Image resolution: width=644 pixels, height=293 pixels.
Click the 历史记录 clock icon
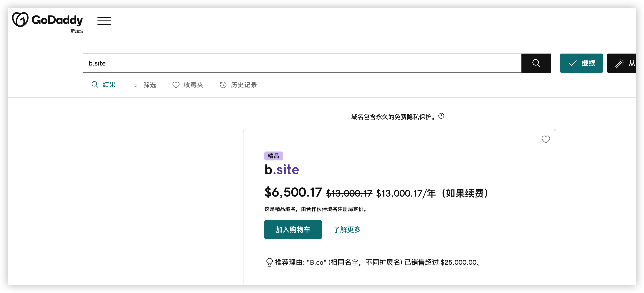click(x=223, y=85)
